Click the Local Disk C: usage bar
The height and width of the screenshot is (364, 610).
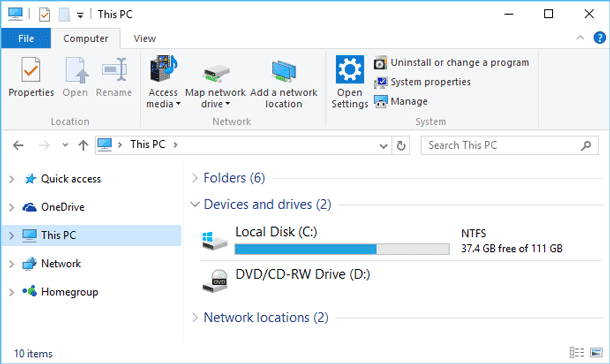click(342, 249)
